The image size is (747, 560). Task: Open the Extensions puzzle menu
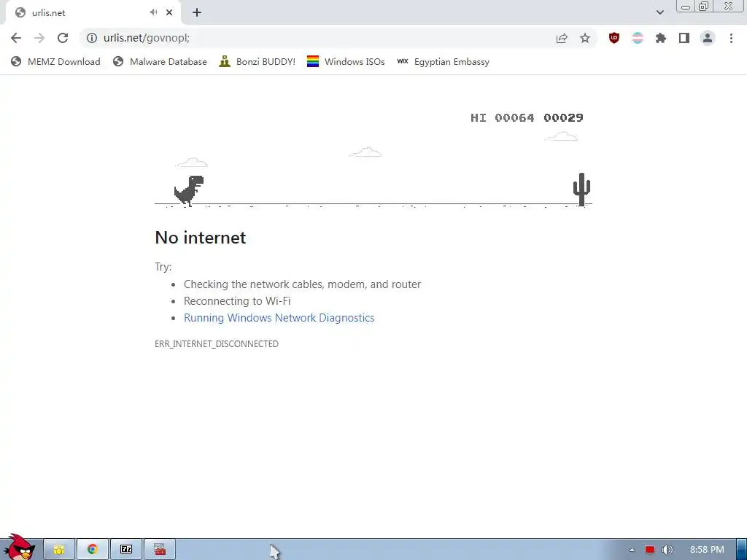661,38
